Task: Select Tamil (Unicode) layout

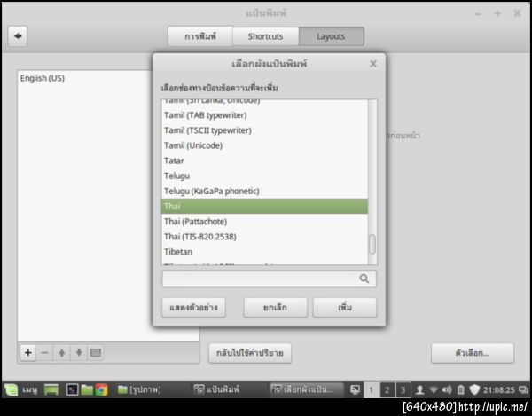Action: (264, 145)
